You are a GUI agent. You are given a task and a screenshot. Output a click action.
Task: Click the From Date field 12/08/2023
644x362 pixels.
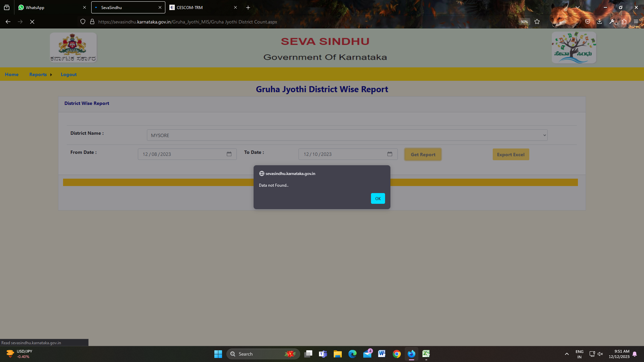pos(187,154)
